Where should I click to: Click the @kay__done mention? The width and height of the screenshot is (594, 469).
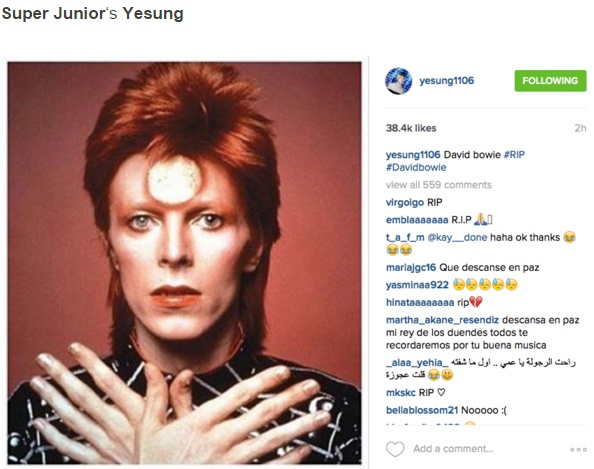(457, 238)
